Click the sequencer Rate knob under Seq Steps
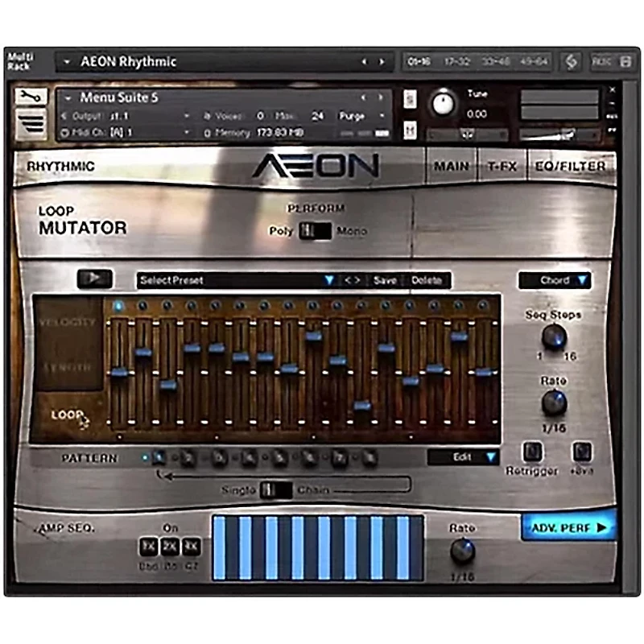 coord(554,402)
